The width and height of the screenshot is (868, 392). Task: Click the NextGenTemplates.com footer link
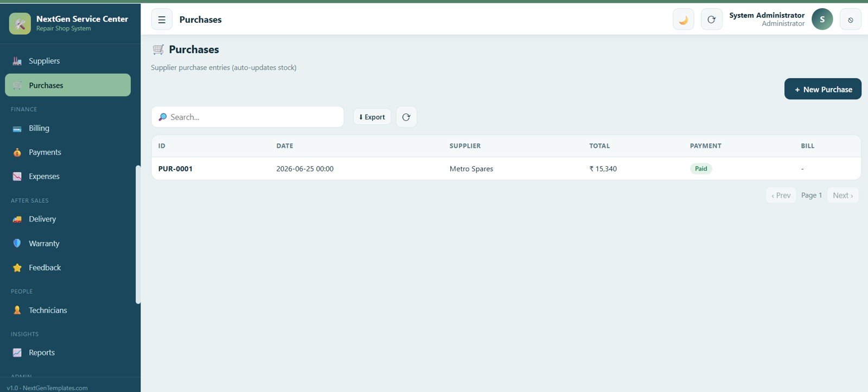[x=55, y=388]
